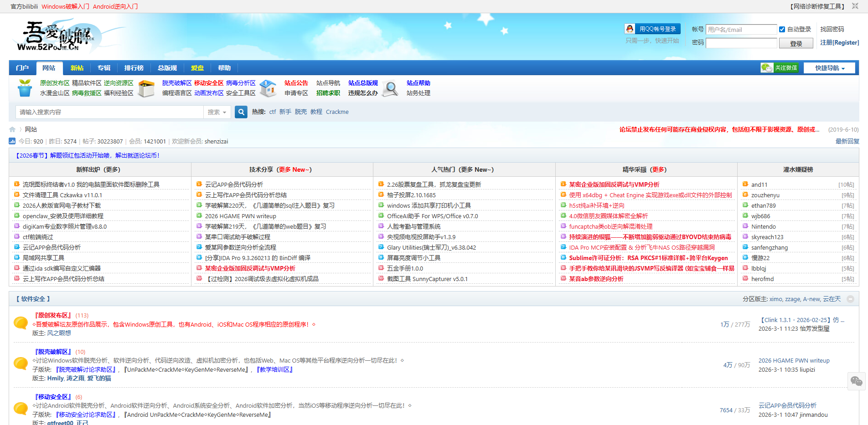Switch to the 排行榜 nav tab

(134, 68)
